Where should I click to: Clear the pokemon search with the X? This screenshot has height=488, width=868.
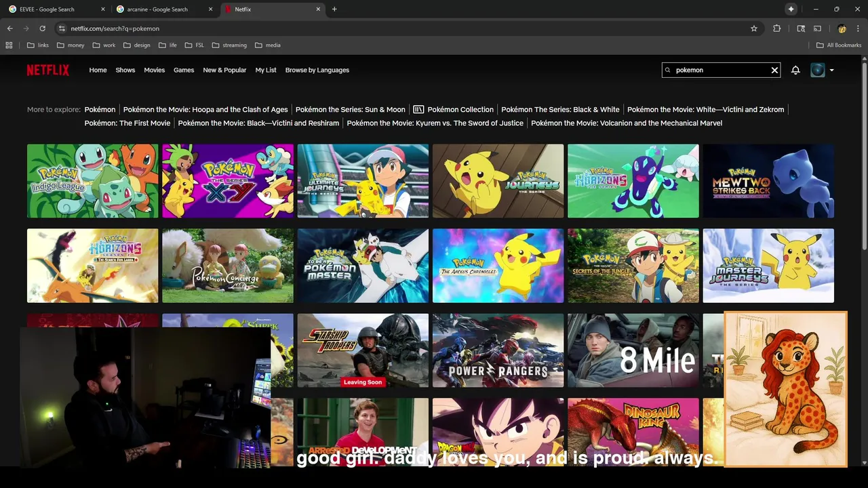click(774, 70)
